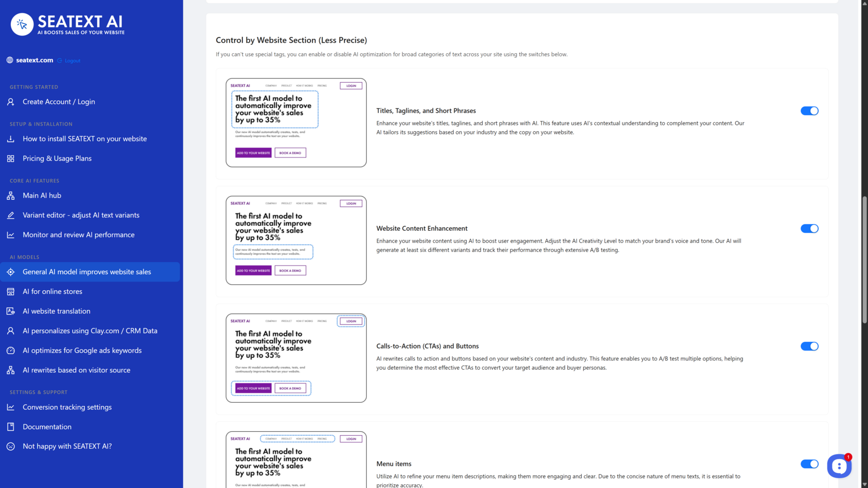868x488 pixels.
Task: Select General AI model improves website sales
Action: (x=87, y=272)
